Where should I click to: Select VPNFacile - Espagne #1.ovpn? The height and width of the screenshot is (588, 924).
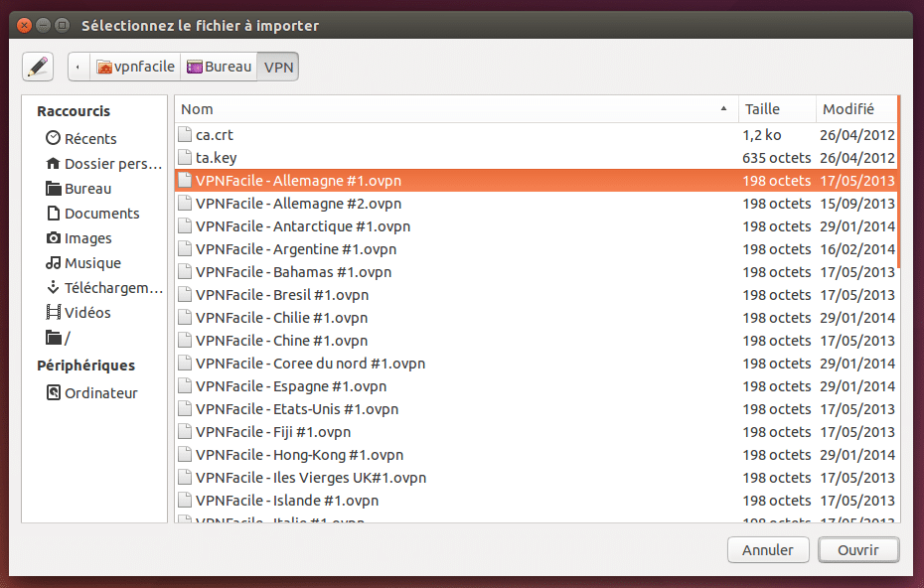tap(537, 386)
